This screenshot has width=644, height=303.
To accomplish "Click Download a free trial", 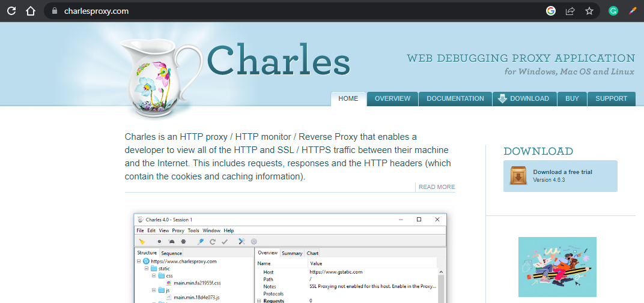I will coord(562,172).
